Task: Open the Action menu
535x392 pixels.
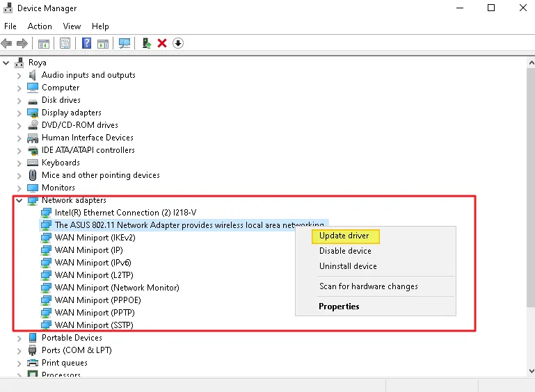Action: tap(40, 26)
